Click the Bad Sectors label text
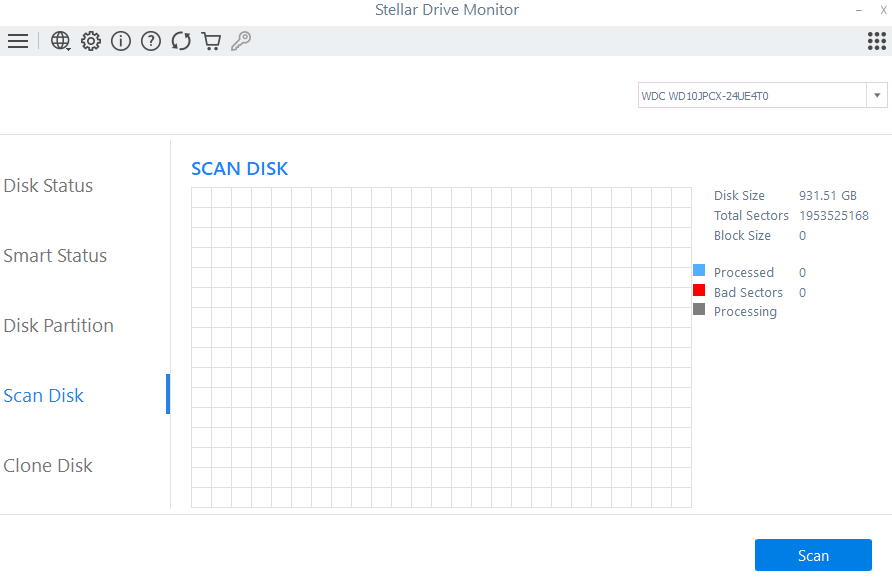The image size is (892, 588). point(748,292)
